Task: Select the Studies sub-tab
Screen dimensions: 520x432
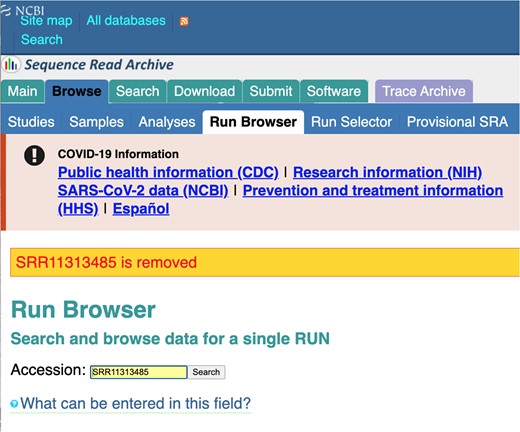Action: pos(31,122)
